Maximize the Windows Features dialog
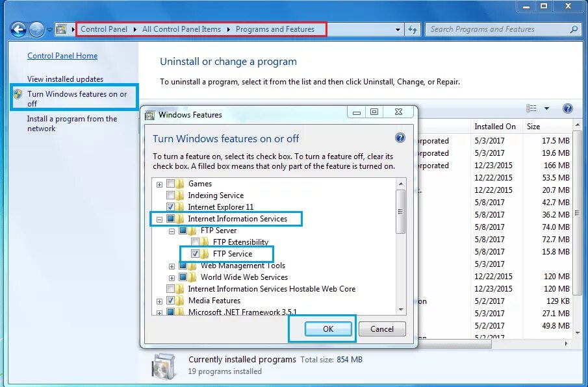Screen dimensions: 588x387 pyautogui.click(x=374, y=112)
